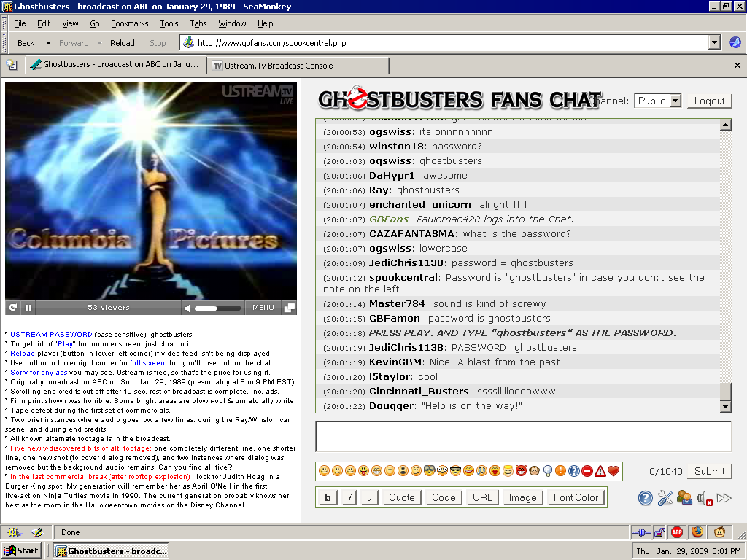This screenshot has width=747, height=560.
Task: Open chat settings wrench icon
Action: (665, 498)
